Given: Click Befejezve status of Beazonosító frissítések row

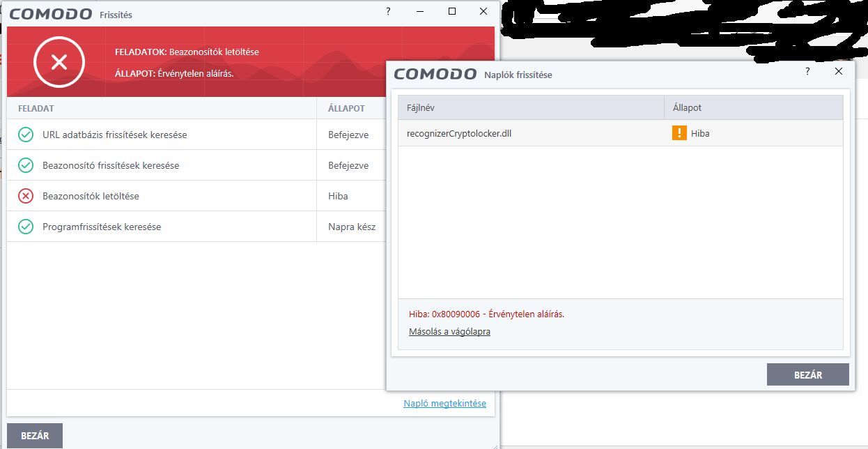Looking at the screenshot, I should pyautogui.click(x=348, y=165).
